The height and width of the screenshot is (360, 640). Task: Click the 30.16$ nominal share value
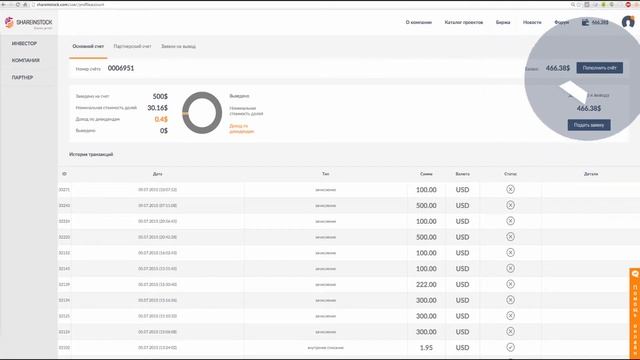[x=158, y=108]
